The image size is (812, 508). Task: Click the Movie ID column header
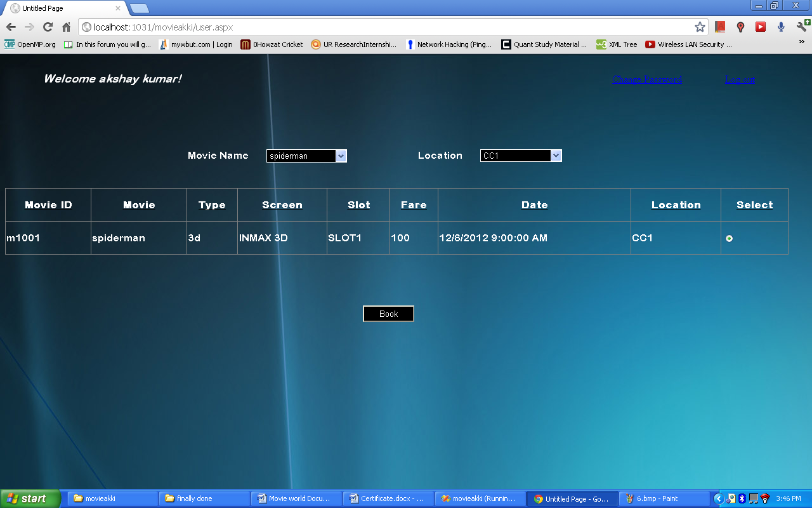coord(48,205)
